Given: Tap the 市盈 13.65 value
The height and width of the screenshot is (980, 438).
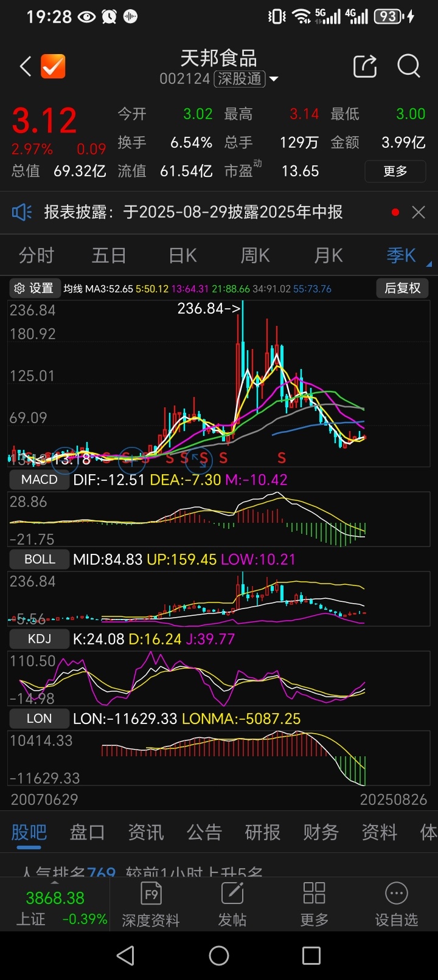Looking at the screenshot, I should tap(300, 171).
